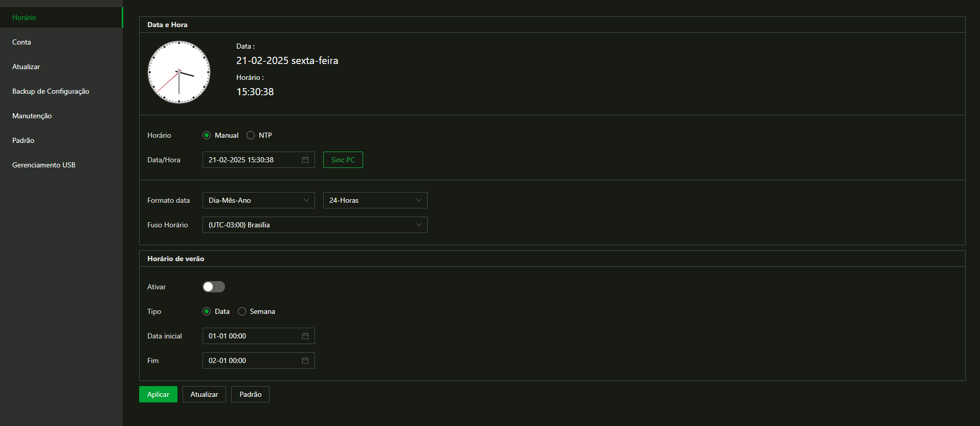Click the Formato data label
The image size is (980, 426).
click(168, 200)
